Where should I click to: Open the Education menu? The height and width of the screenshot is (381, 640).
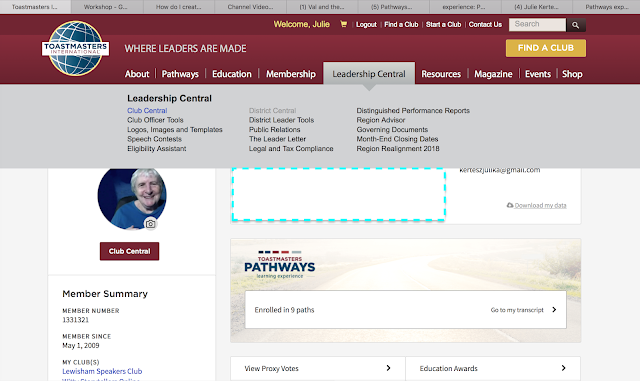point(232,74)
